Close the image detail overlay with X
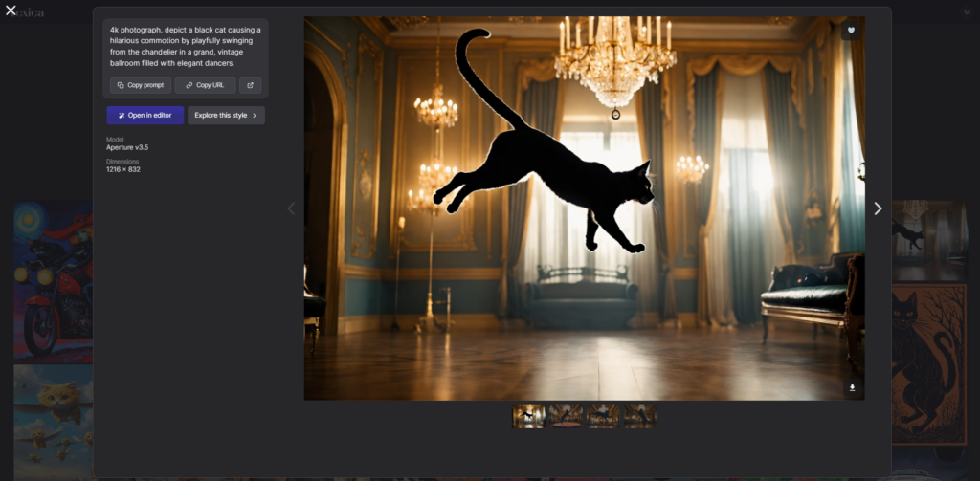The image size is (980, 481). click(11, 10)
